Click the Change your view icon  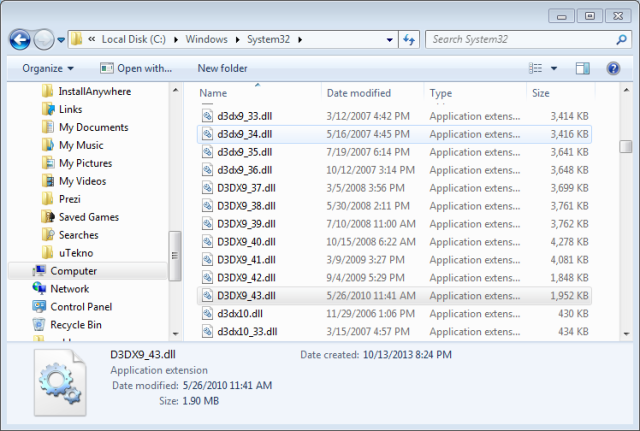pyautogui.click(x=536, y=68)
